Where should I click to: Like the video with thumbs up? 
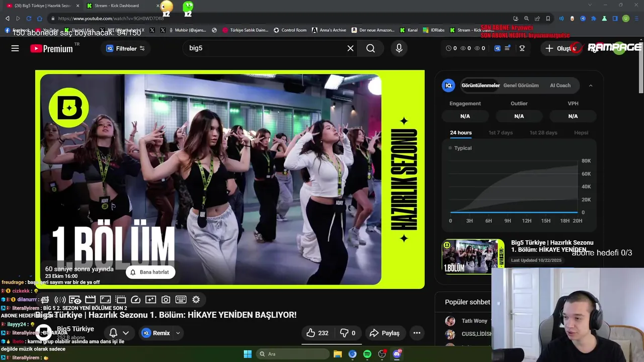[317, 333]
